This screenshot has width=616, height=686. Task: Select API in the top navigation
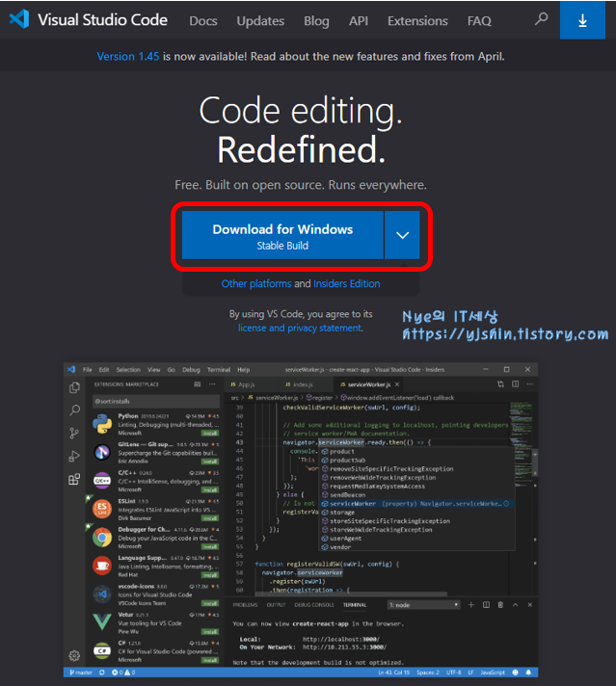(359, 20)
